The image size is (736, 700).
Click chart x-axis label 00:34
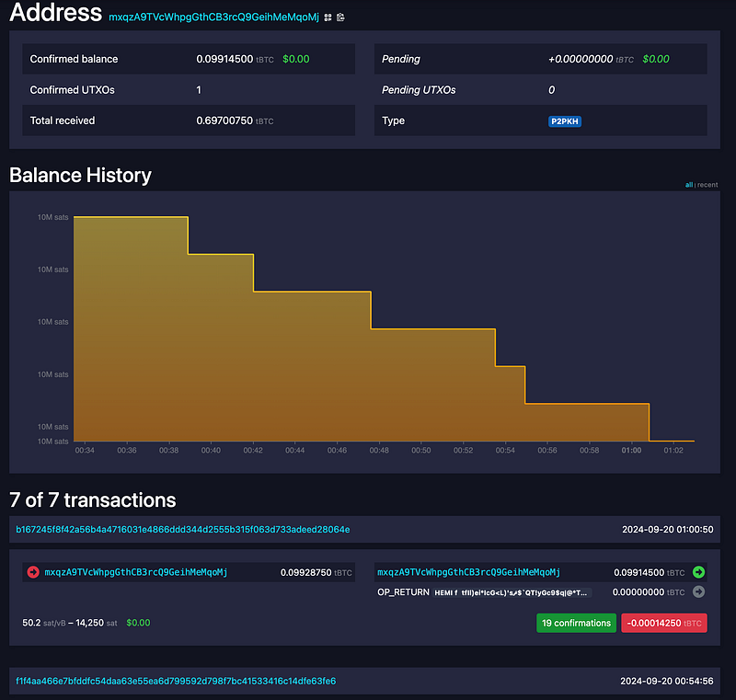coord(85,451)
